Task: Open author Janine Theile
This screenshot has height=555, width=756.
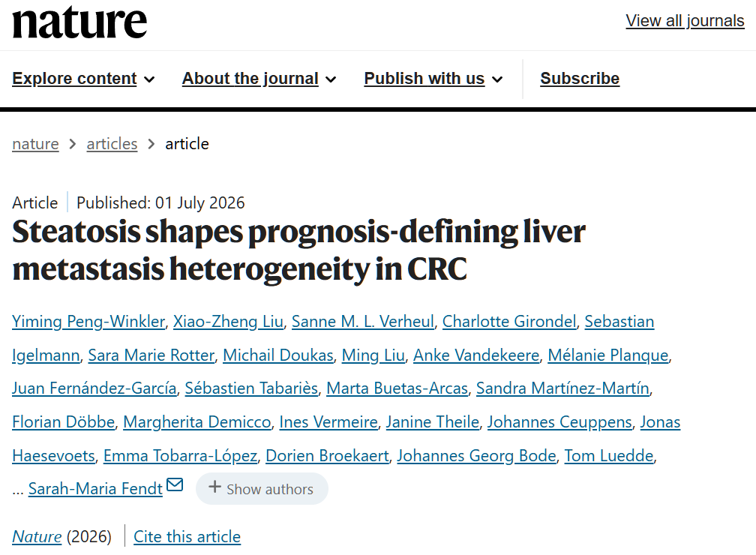Action: coord(433,422)
